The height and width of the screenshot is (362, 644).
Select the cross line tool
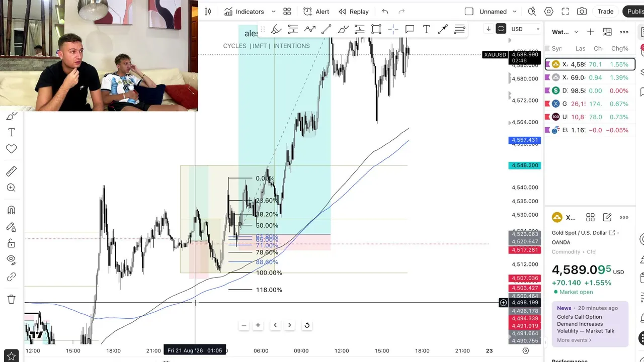coord(393,30)
